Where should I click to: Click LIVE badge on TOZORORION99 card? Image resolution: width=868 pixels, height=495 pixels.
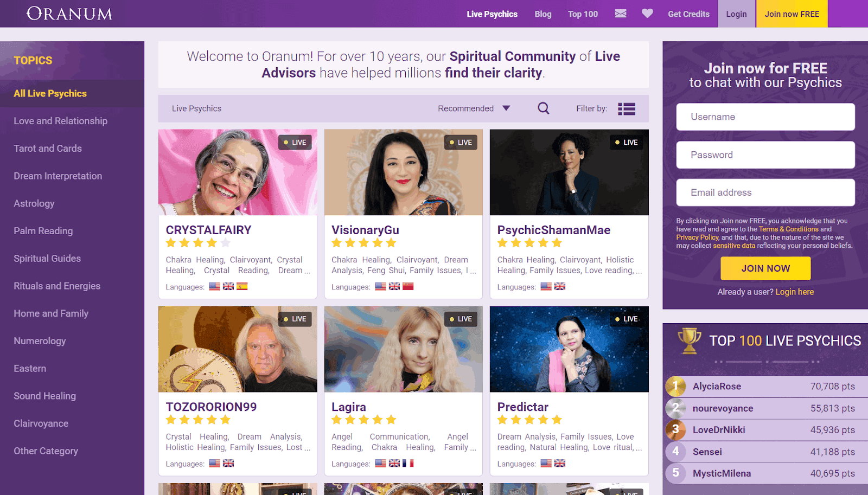[295, 319]
